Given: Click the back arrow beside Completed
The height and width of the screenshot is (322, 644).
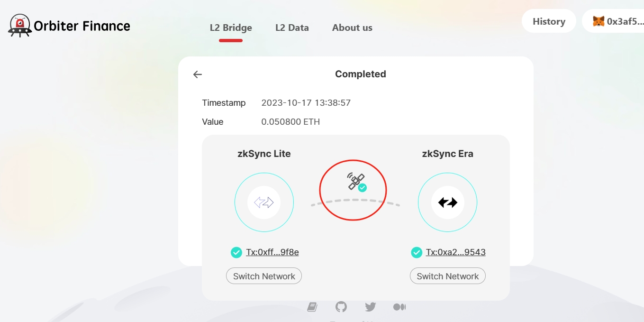Looking at the screenshot, I should 198,74.
